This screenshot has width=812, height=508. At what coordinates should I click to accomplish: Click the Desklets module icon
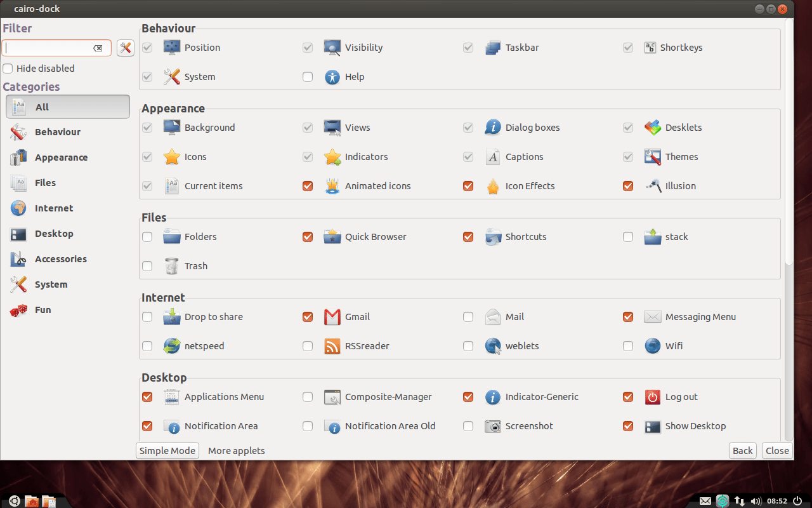(x=653, y=128)
